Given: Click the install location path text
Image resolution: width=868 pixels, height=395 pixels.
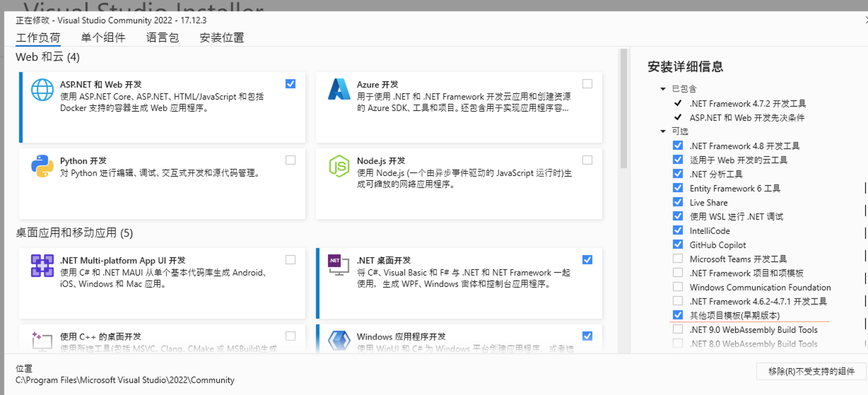Looking at the screenshot, I should 125,380.
